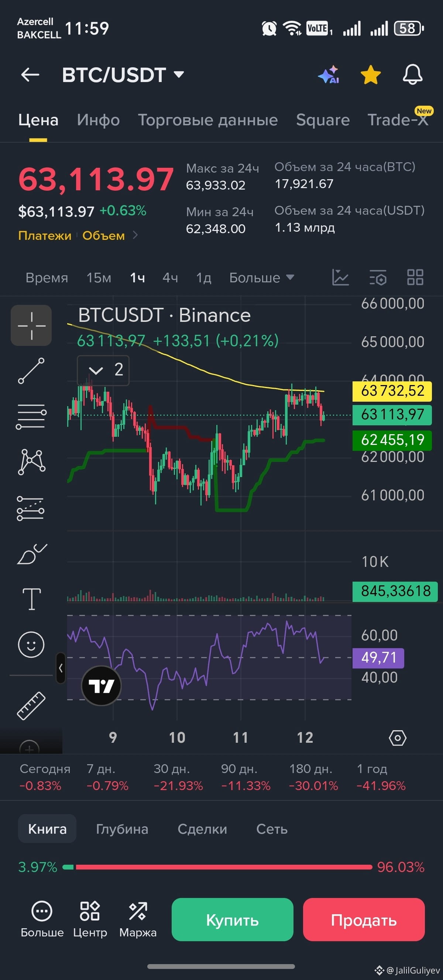Viewport: 443px width, 980px height.
Task: Select the horizontal lines Fibonacci tool
Action: [31, 417]
